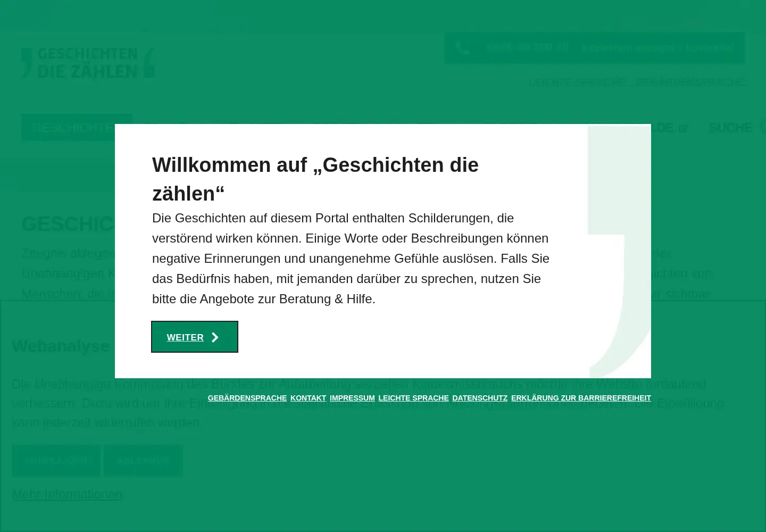Select the Geschichten navigation item
Screen dimensions: 766x532
77,128
